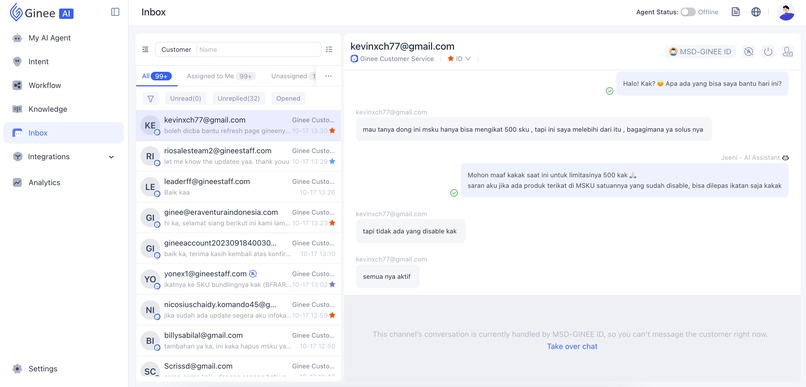This screenshot has width=806, height=387.
Task: Open ginee@eraventuraindonesia.com conversation
Action: (238, 218)
